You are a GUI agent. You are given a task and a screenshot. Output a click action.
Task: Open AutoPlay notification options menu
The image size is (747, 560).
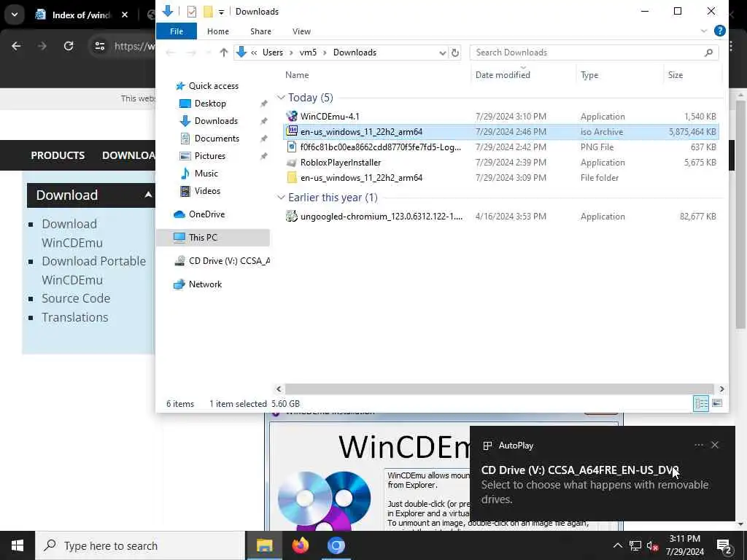point(698,445)
